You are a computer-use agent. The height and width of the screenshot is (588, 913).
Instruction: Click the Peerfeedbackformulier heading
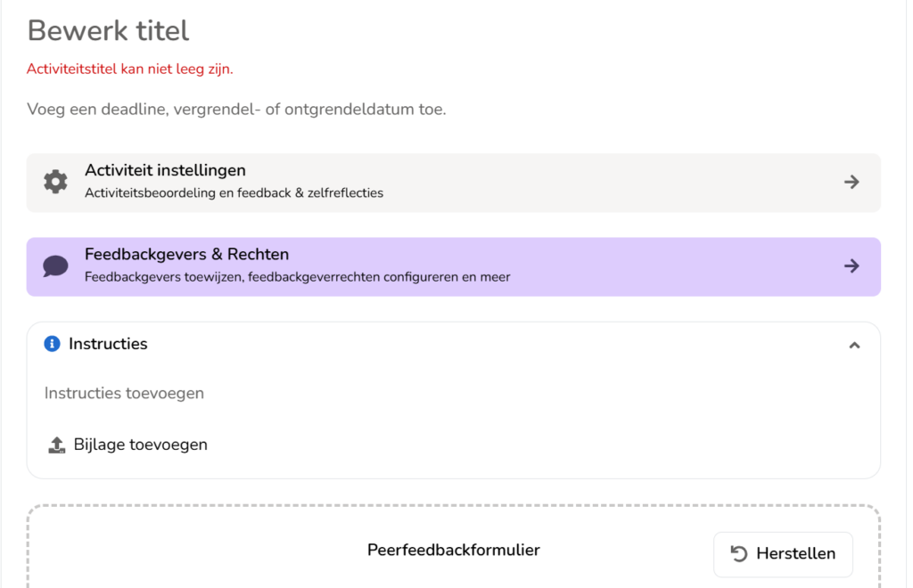click(x=454, y=551)
